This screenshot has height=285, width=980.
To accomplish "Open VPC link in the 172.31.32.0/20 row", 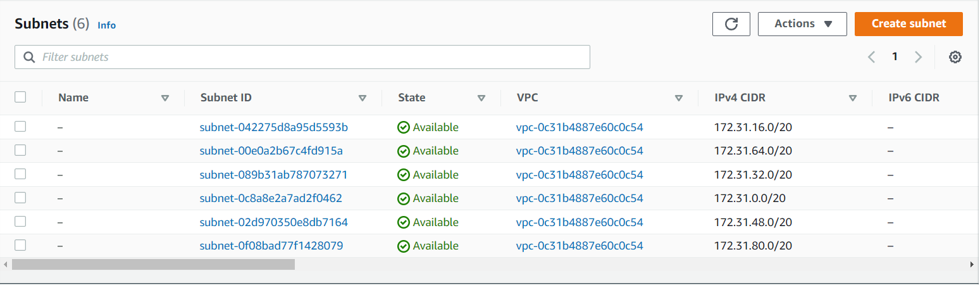I will [580, 175].
